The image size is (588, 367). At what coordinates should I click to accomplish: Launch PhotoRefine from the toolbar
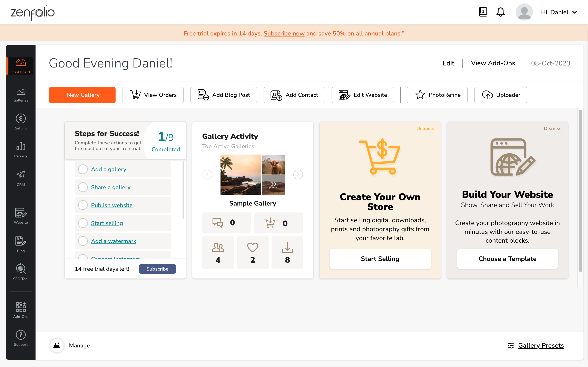tap(437, 95)
